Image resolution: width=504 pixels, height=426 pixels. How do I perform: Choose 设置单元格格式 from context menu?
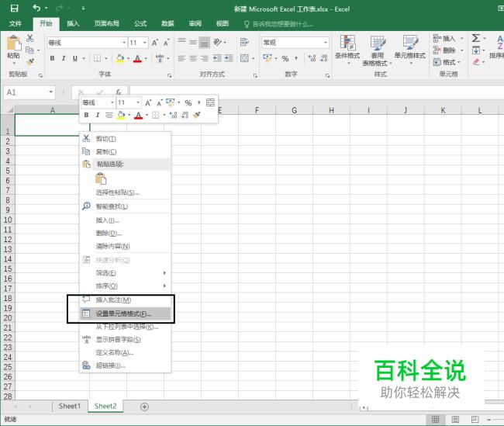(x=125, y=313)
